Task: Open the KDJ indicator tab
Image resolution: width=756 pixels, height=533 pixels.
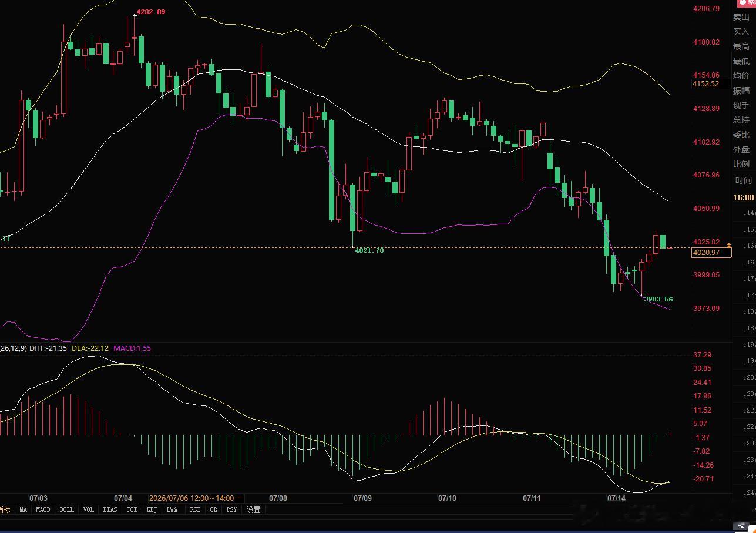Action: tap(152, 509)
